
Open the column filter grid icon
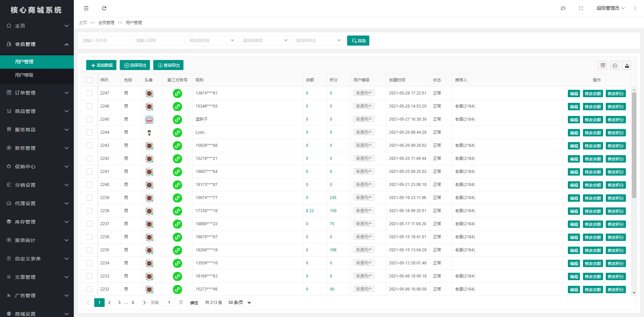(603, 65)
